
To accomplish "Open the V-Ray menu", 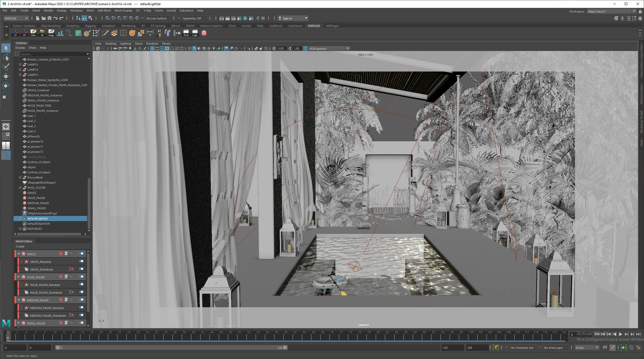I will tap(147, 11).
